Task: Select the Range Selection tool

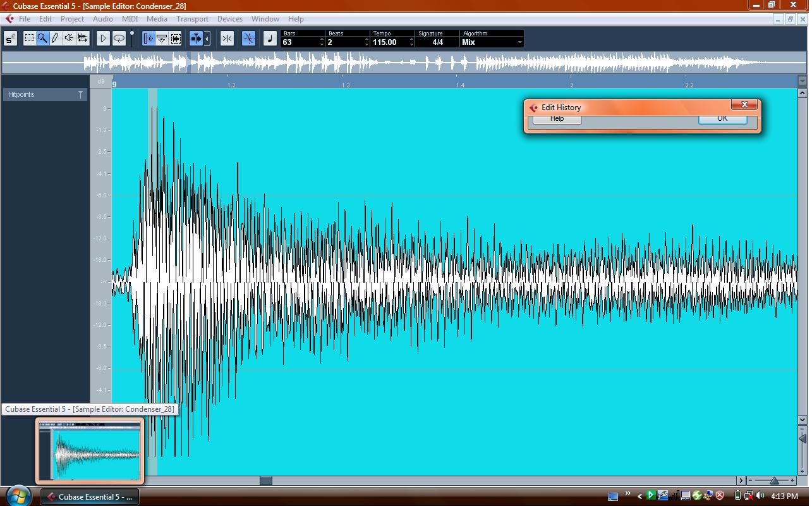Action: tap(29, 39)
